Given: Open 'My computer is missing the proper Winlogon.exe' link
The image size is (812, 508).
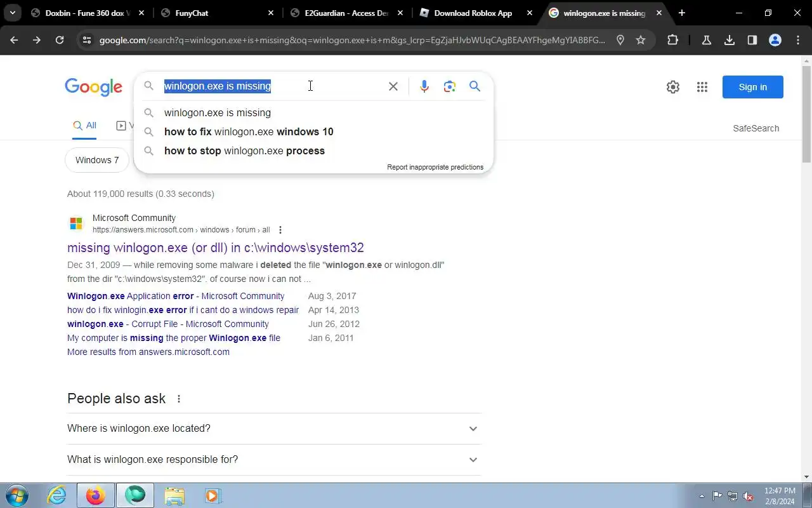Looking at the screenshot, I should coord(174,338).
